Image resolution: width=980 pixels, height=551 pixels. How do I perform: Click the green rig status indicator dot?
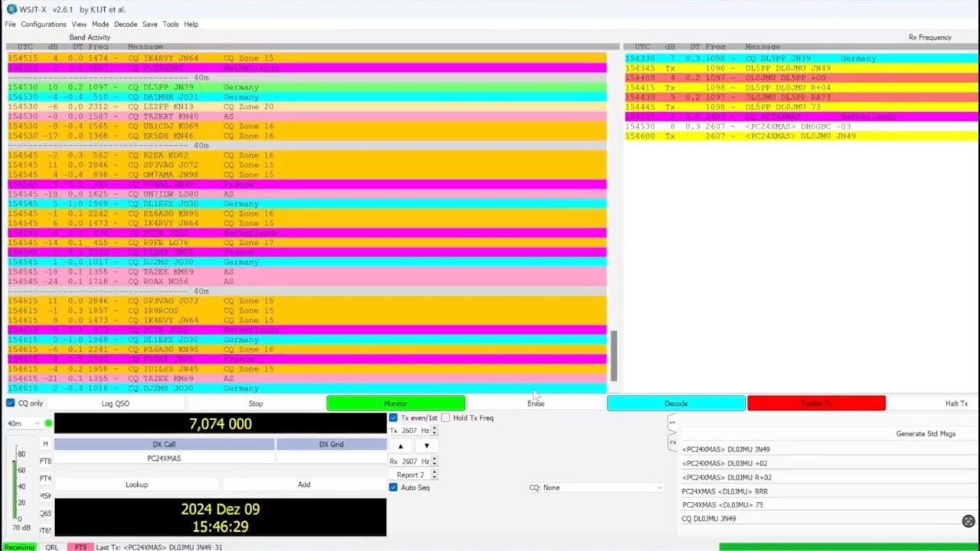pyautogui.click(x=49, y=423)
